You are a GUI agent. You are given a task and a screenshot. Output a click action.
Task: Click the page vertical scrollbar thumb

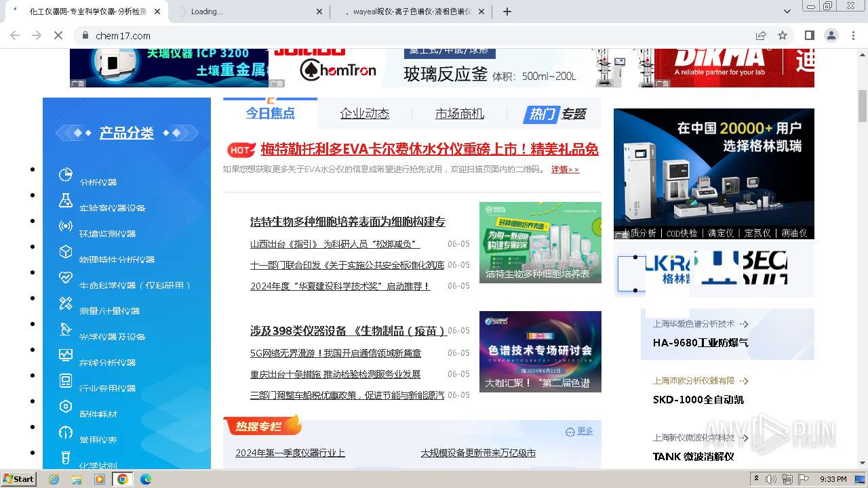pyautogui.click(x=863, y=105)
